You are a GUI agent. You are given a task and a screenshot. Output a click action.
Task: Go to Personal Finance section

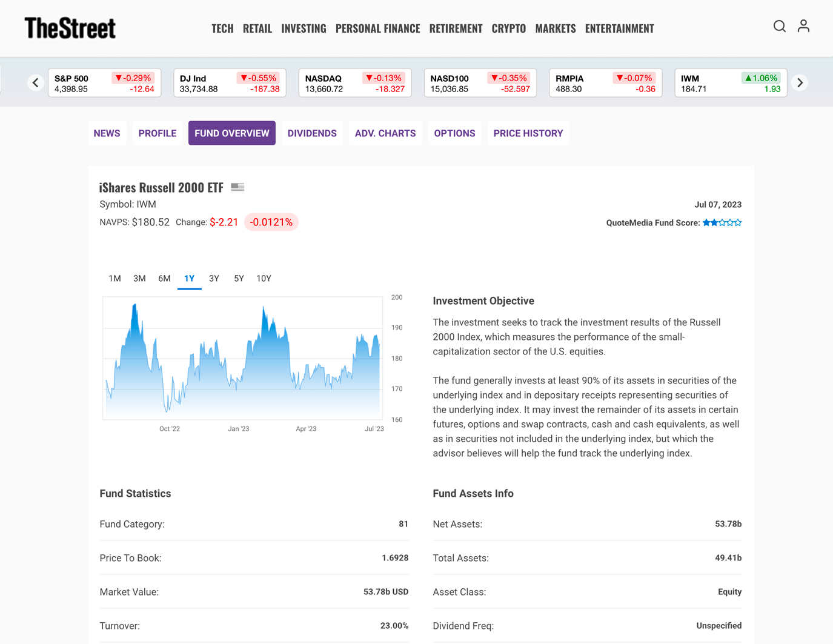click(x=377, y=28)
